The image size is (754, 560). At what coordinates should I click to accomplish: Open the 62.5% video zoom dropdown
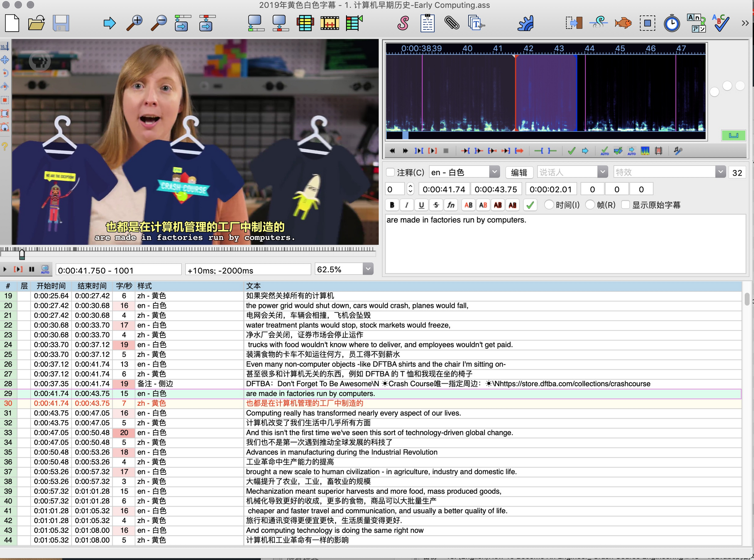tap(368, 269)
